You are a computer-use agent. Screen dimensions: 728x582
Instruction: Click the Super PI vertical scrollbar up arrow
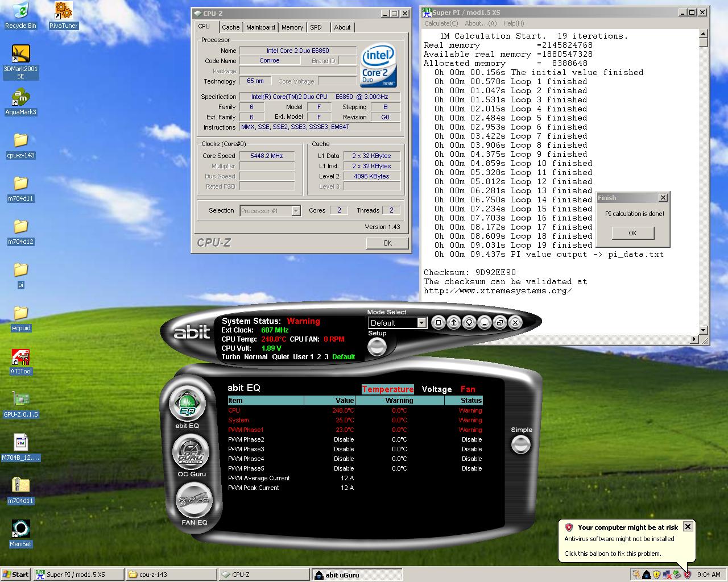tap(704, 34)
